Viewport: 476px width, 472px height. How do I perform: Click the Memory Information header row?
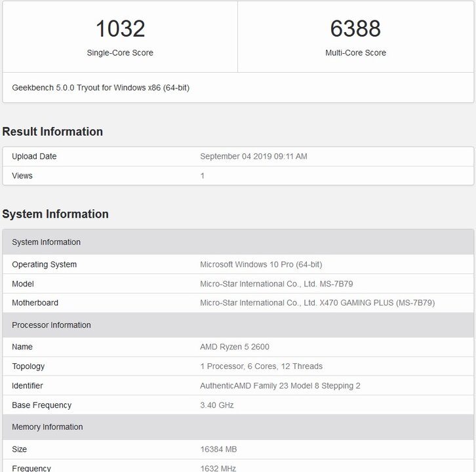coord(238,427)
